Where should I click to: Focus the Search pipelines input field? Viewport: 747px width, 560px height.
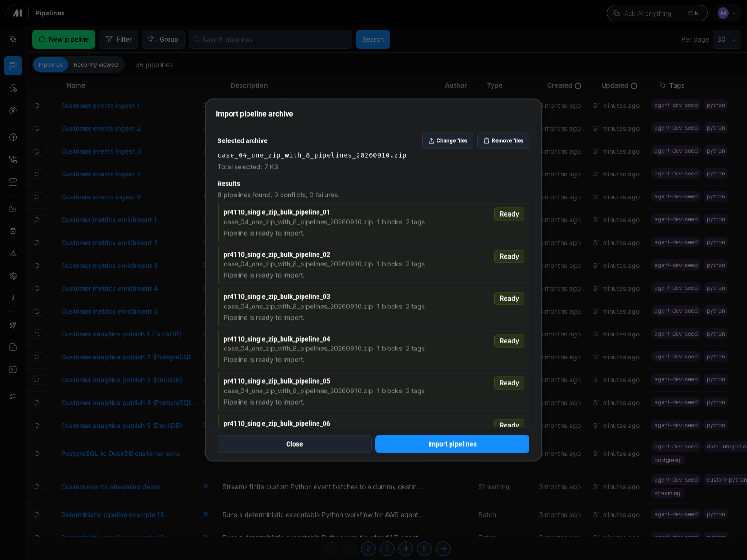click(270, 39)
